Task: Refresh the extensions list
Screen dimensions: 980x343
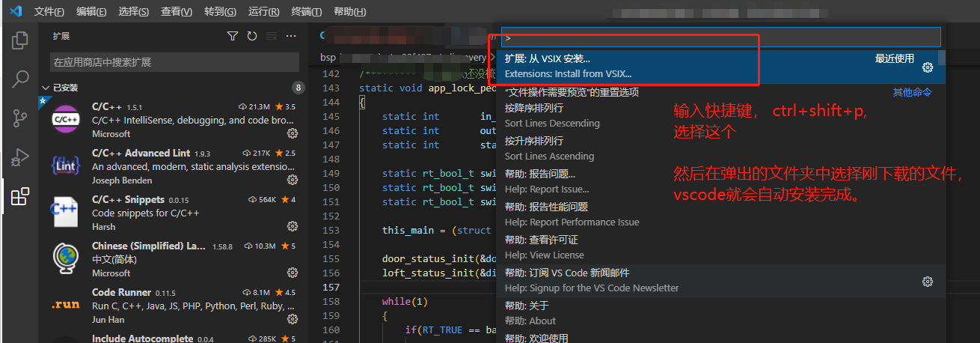Action: point(252,36)
